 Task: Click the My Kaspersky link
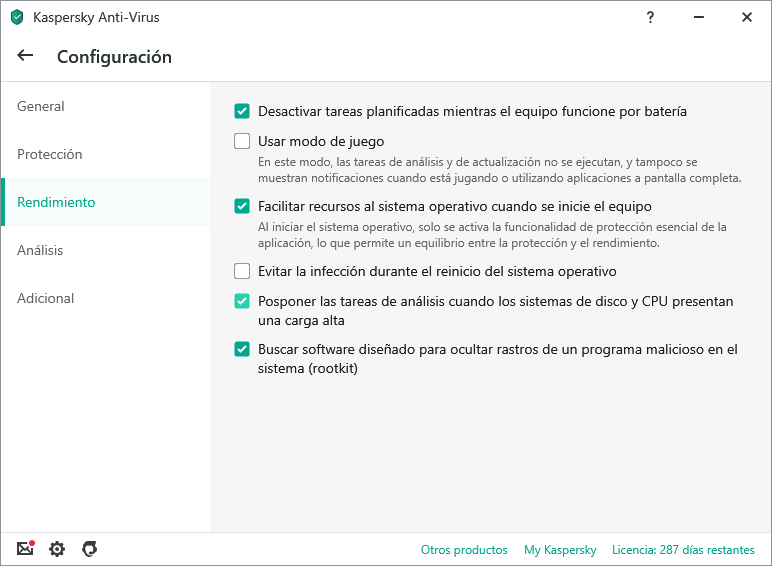point(560,550)
